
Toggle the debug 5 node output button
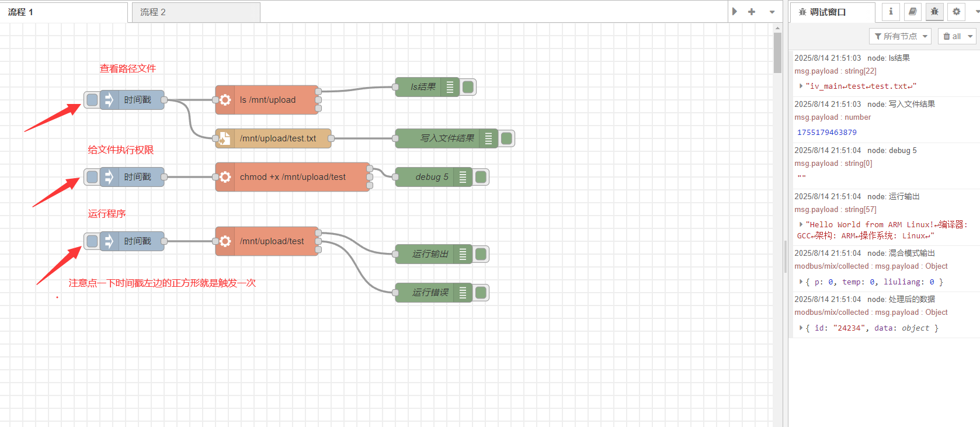(x=481, y=177)
